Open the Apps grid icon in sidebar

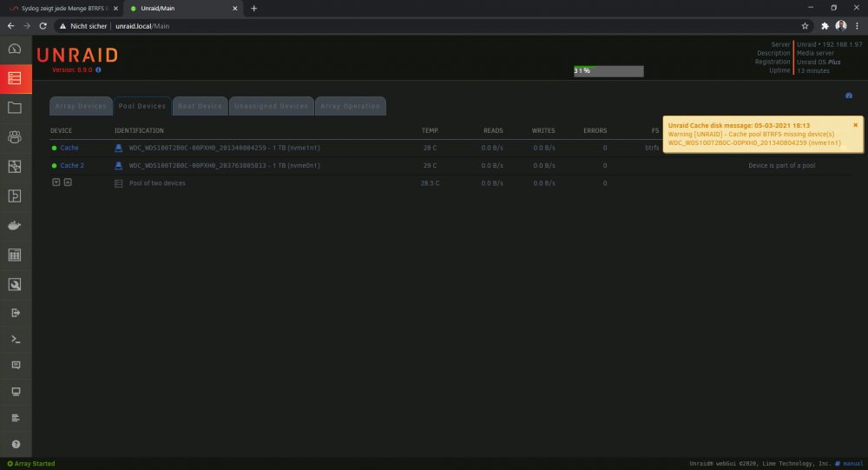coord(15,255)
